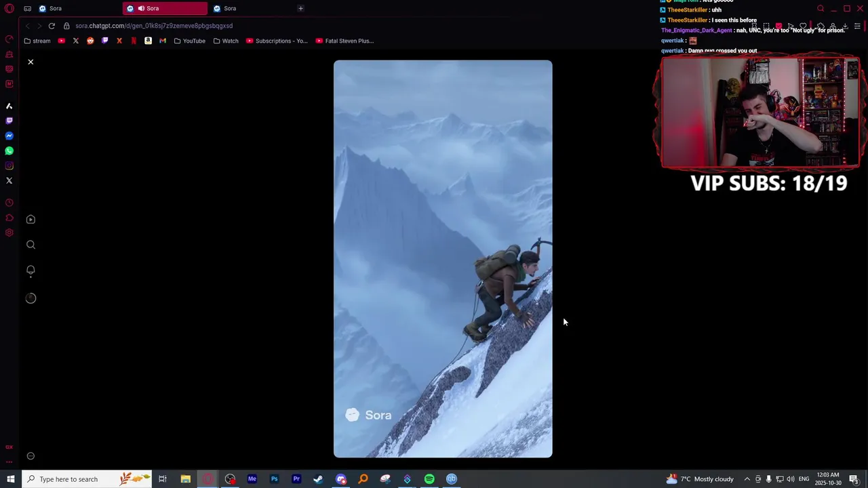This screenshot has height=488, width=868.
Task: Open Twitch in Opera sidebar
Action: pos(9,121)
